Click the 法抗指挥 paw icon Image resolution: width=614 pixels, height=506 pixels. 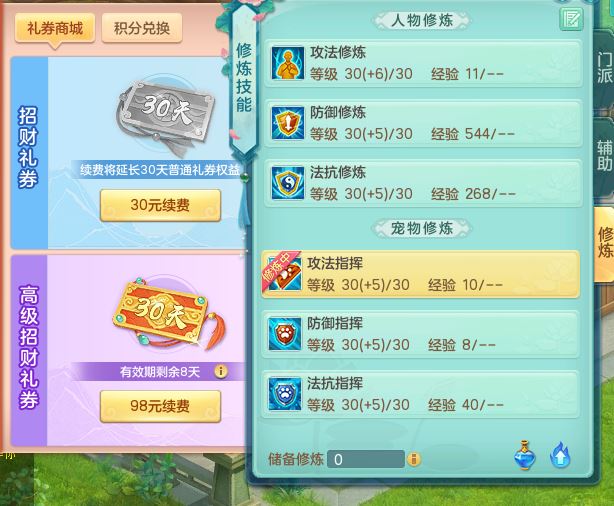285,394
